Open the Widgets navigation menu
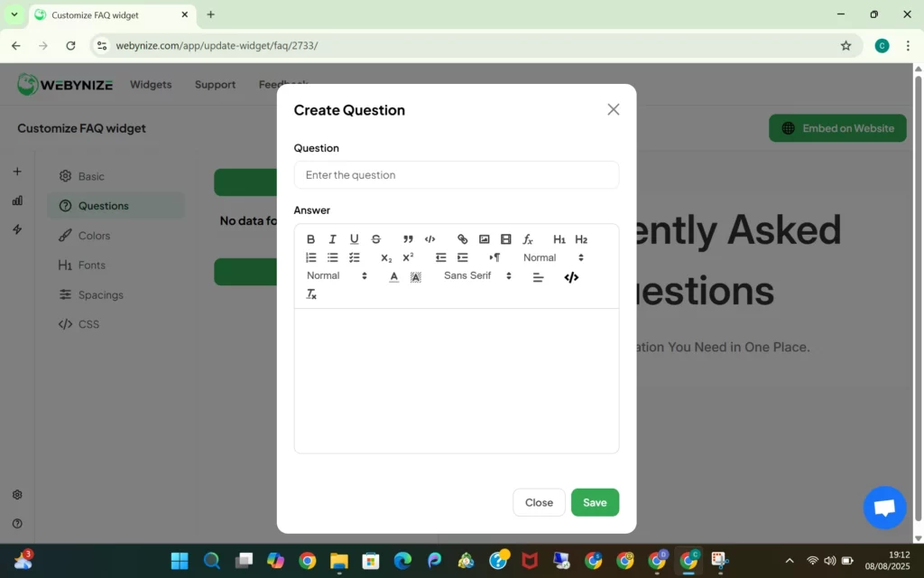This screenshot has height=578, width=924. (x=151, y=84)
